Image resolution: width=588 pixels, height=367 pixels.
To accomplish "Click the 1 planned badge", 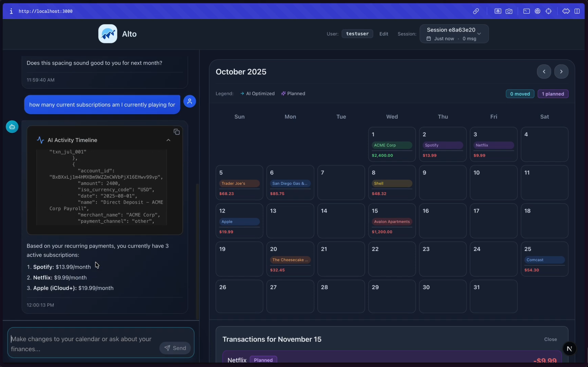I will click(x=553, y=94).
